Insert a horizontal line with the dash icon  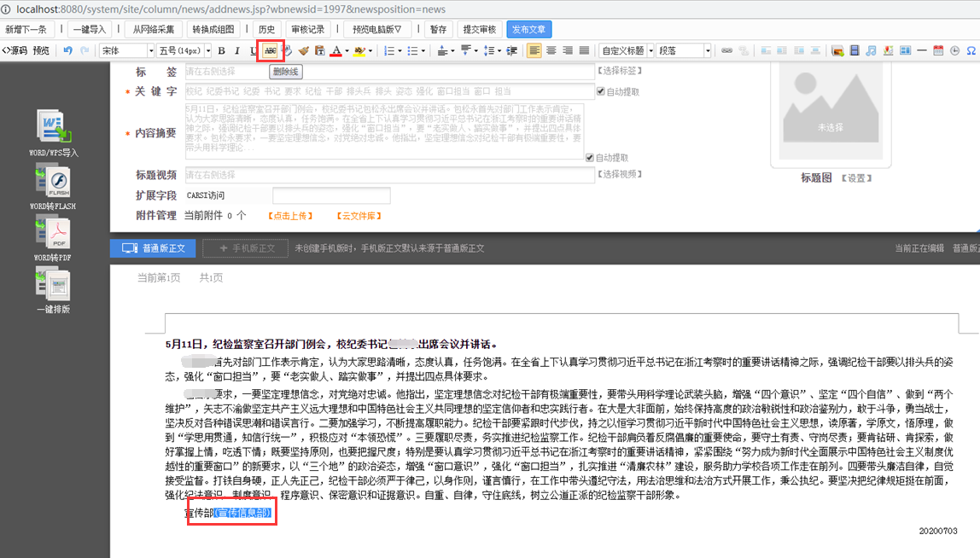coord(922,50)
